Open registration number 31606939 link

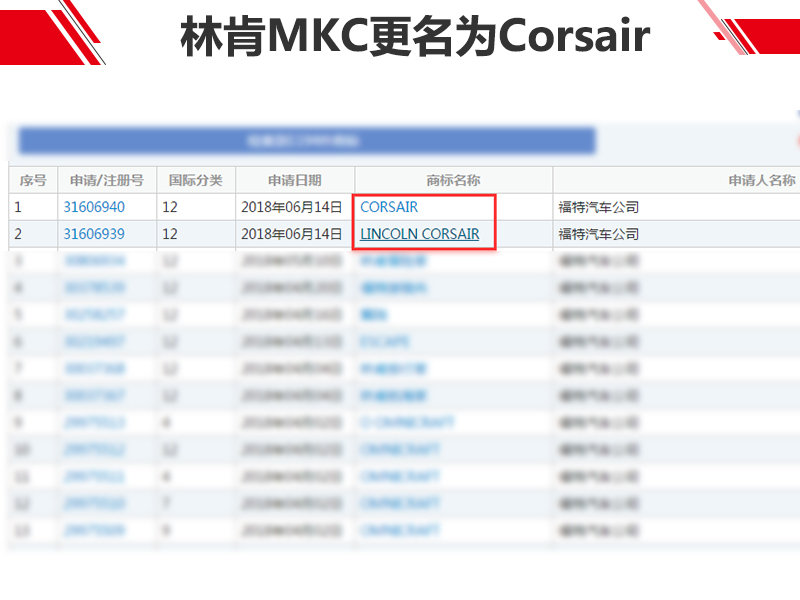[94, 234]
